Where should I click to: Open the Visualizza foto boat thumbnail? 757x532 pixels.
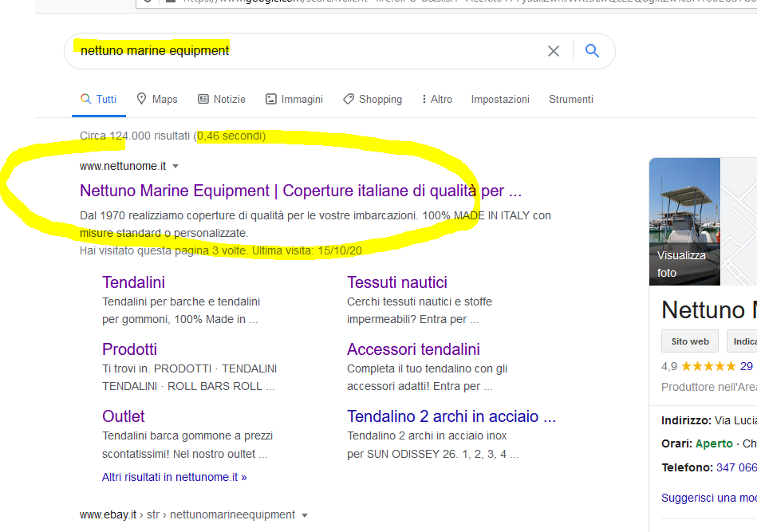tap(684, 222)
